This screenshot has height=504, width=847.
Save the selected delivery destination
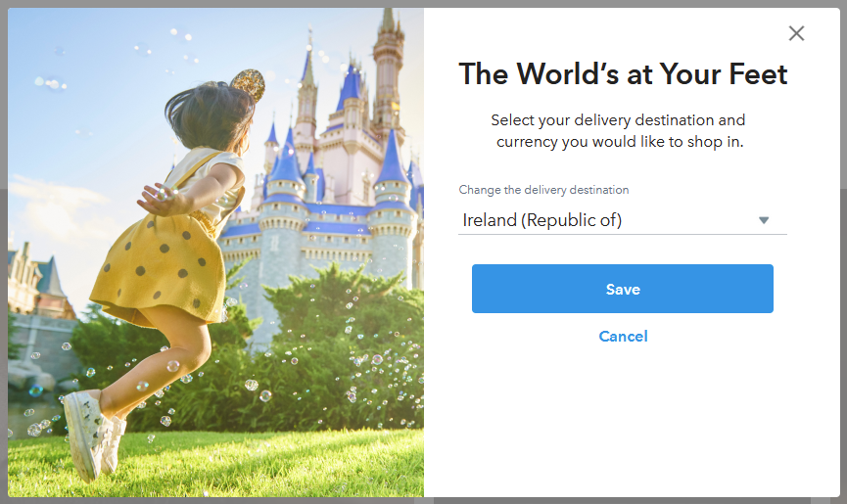coord(623,289)
